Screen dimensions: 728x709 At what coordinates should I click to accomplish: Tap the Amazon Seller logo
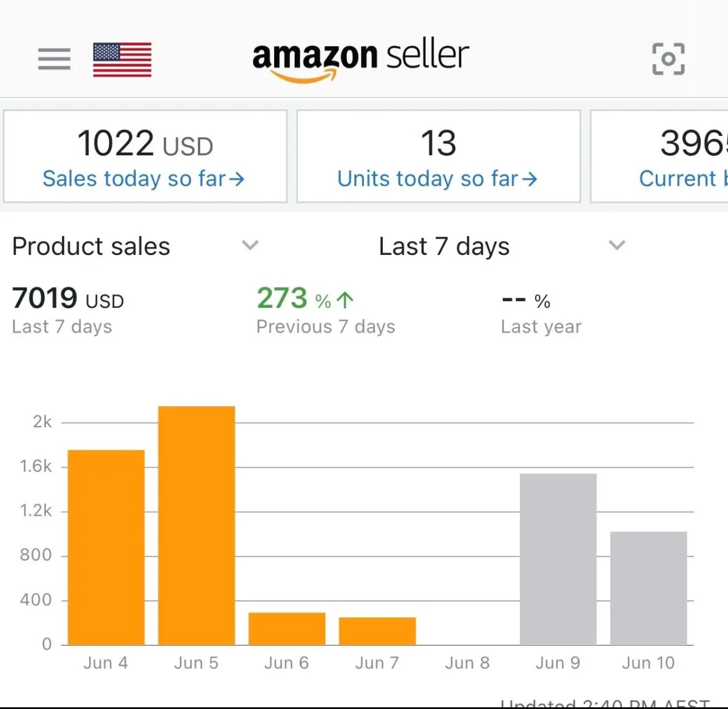[x=360, y=58]
